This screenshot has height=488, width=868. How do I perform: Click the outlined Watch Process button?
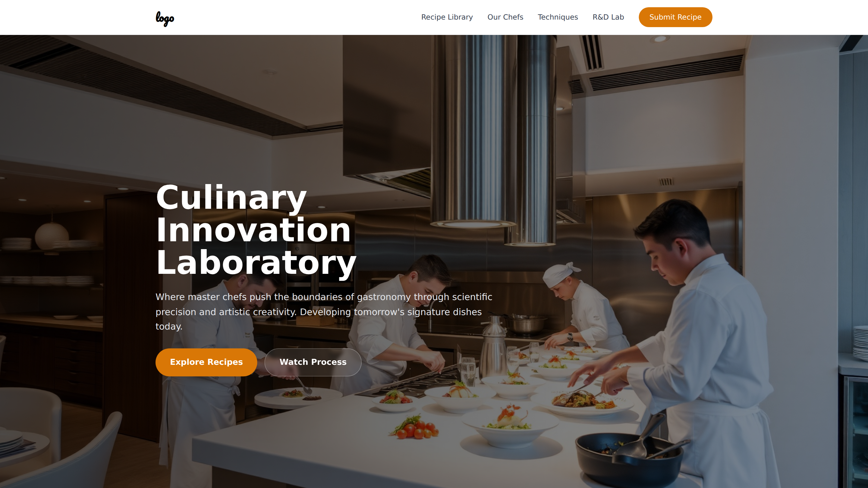tap(313, 362)
